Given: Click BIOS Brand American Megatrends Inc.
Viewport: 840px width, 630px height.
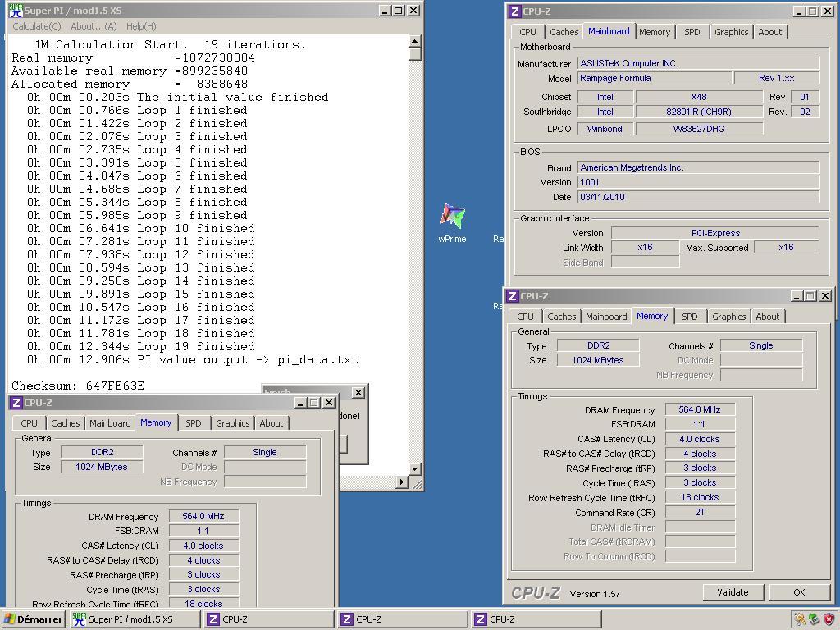Looking at the screenshot, I should click(x=699, y=167).
